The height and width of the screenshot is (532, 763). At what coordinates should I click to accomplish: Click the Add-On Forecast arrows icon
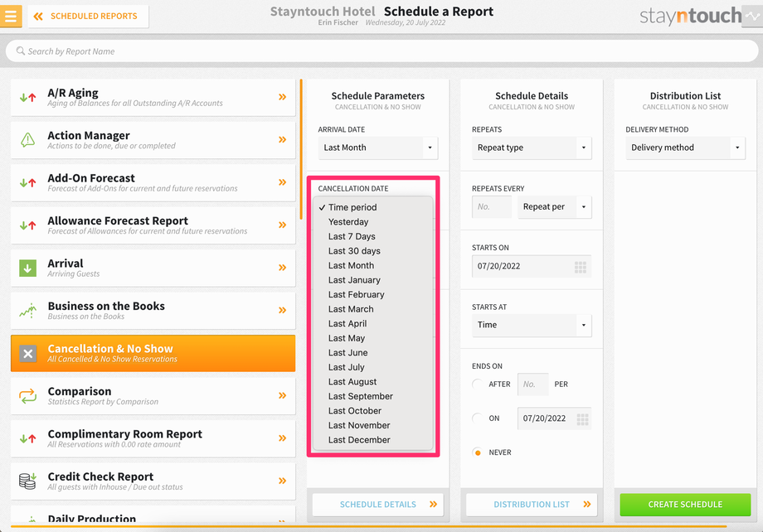click(27, 183)
